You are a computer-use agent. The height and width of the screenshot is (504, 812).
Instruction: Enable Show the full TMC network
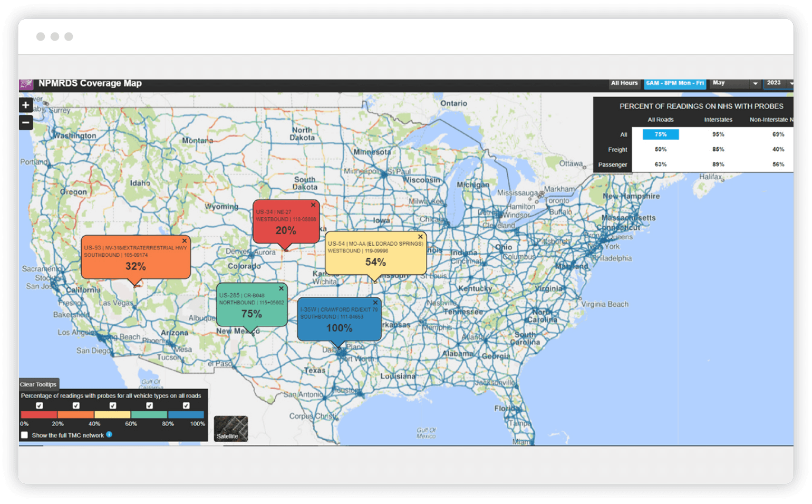pos(25,435)
